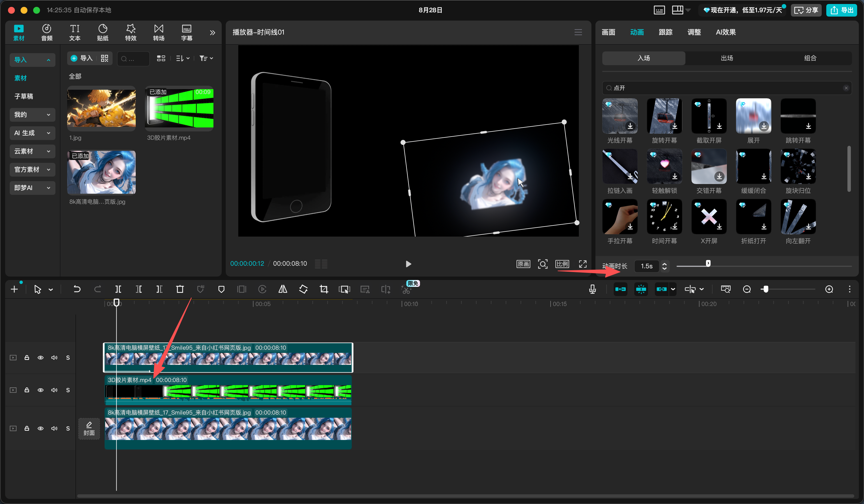Click the player panel hamburger menu icon
This screenshot has height=504, width=864.
[x=578, y=32]
